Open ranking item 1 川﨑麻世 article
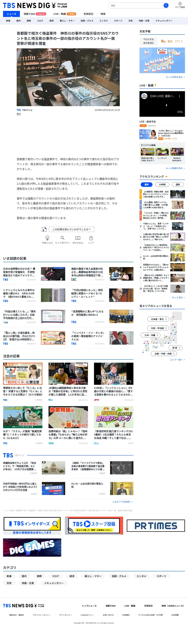Screen dimensions: 188x644 click(162, 194)
